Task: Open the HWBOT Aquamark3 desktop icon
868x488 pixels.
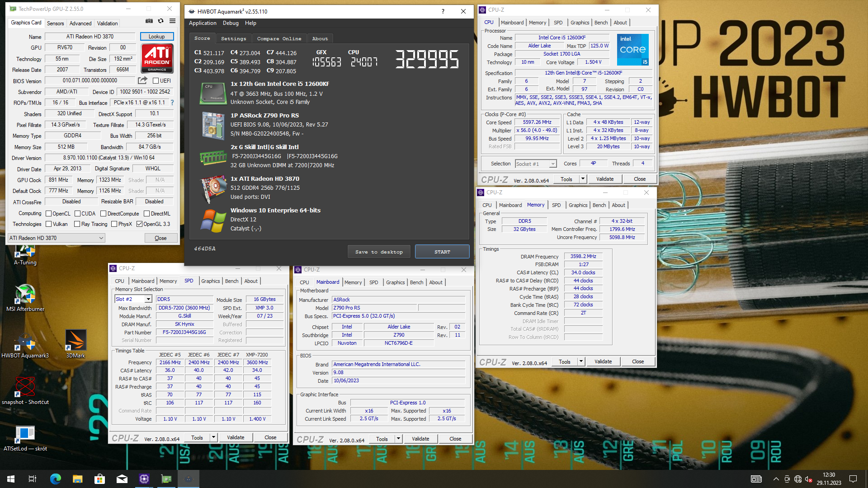Action: 25,344
